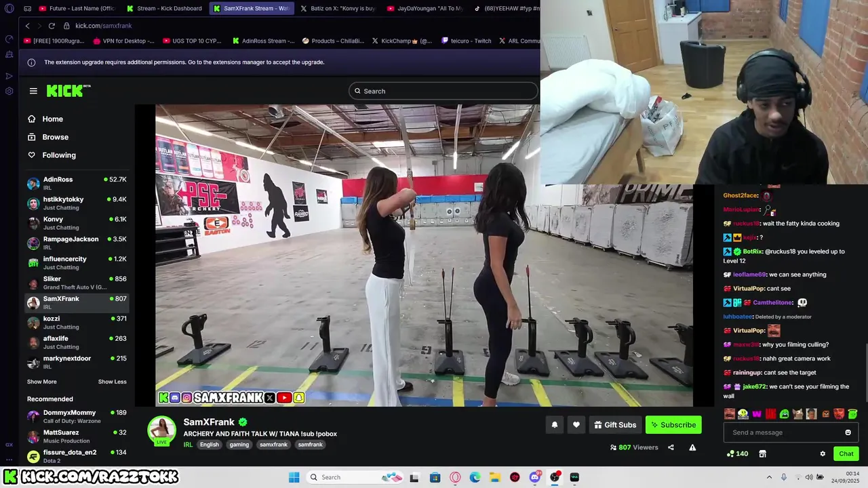This screenshot has height=488, width=868.
Task: Switch to Stream - Kick Dashboard tab
Action: click(165, 8)
